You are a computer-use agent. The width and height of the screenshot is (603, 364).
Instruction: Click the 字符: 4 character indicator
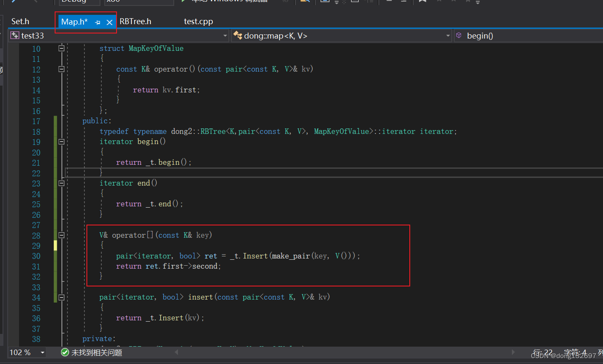pyautogui.click(x=575, y=353)
